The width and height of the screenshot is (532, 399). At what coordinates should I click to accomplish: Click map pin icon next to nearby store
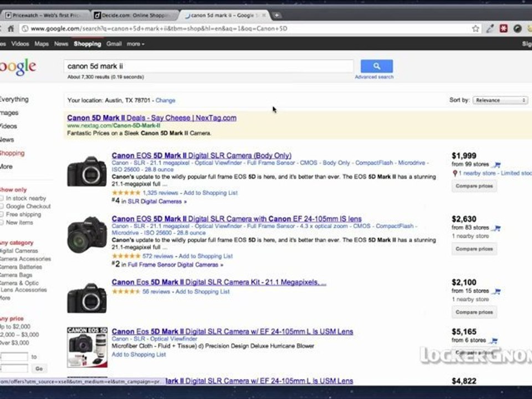[455, 173]
